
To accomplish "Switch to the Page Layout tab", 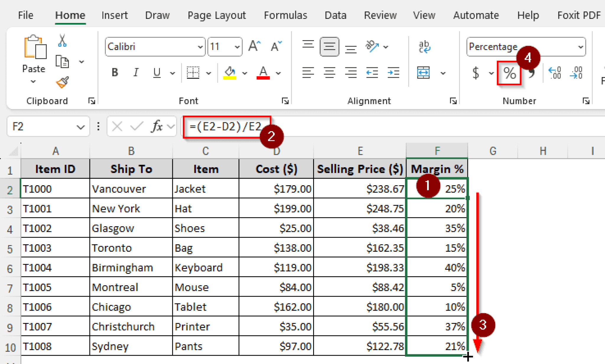I will pyautogui.click(x=217, y=15).
